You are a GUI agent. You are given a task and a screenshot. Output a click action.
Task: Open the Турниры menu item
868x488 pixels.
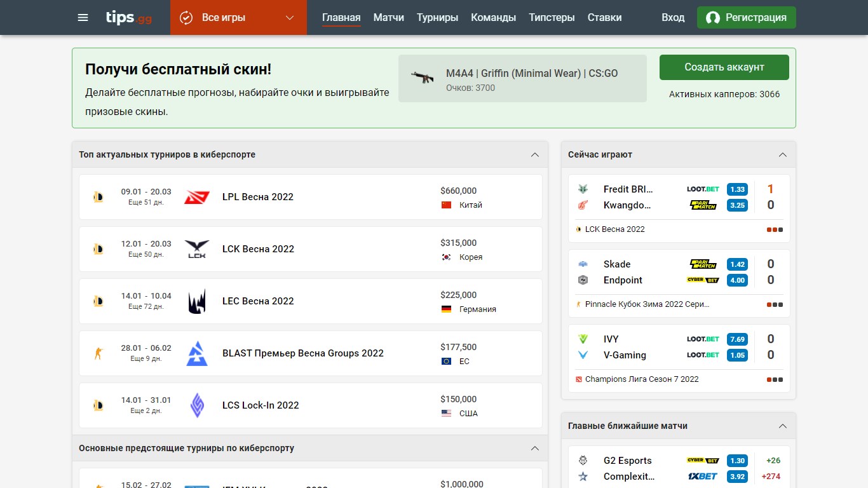coord(437,18)
